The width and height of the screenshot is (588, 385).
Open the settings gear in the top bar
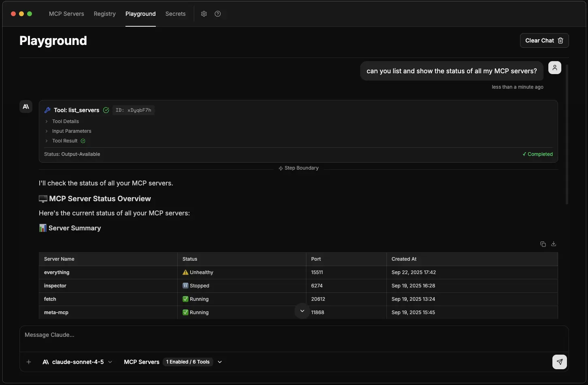204,13
